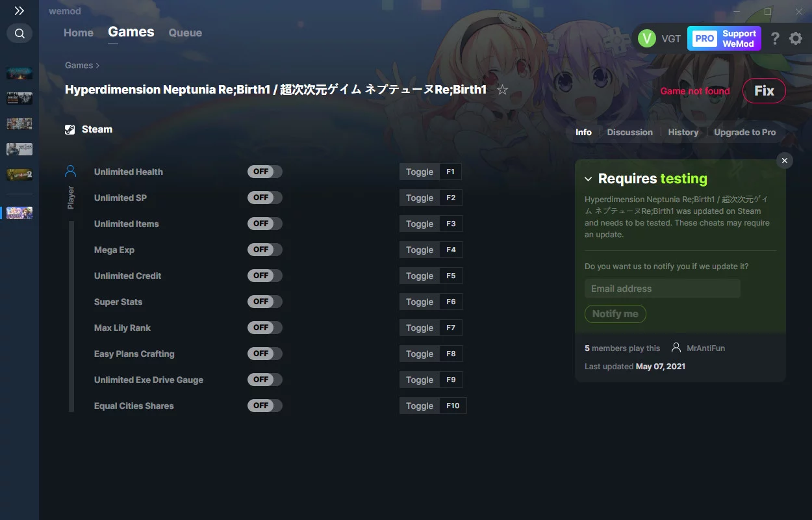The image size is (812, 520).
Task: Minimize the WeMod window
Action: 737,12
